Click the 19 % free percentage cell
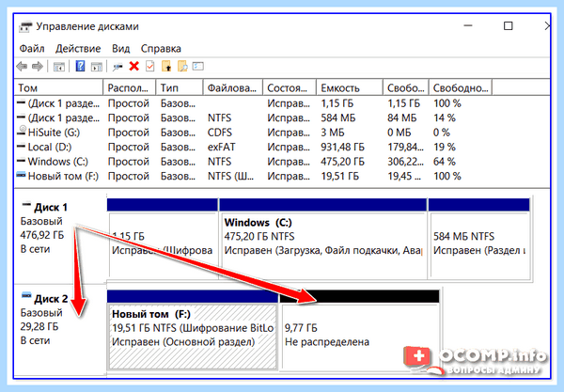 pos(445,147)
